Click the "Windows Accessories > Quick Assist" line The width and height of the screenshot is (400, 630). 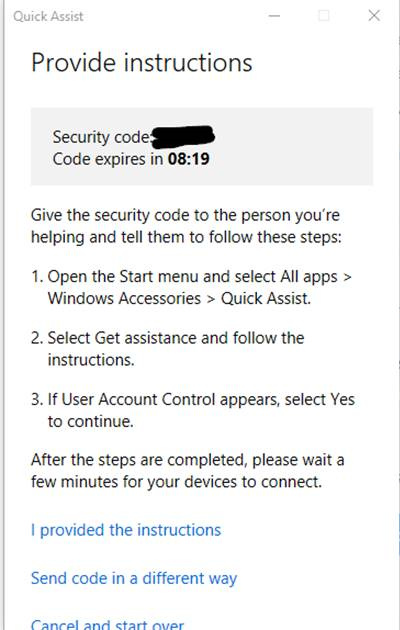click(179, 299)
